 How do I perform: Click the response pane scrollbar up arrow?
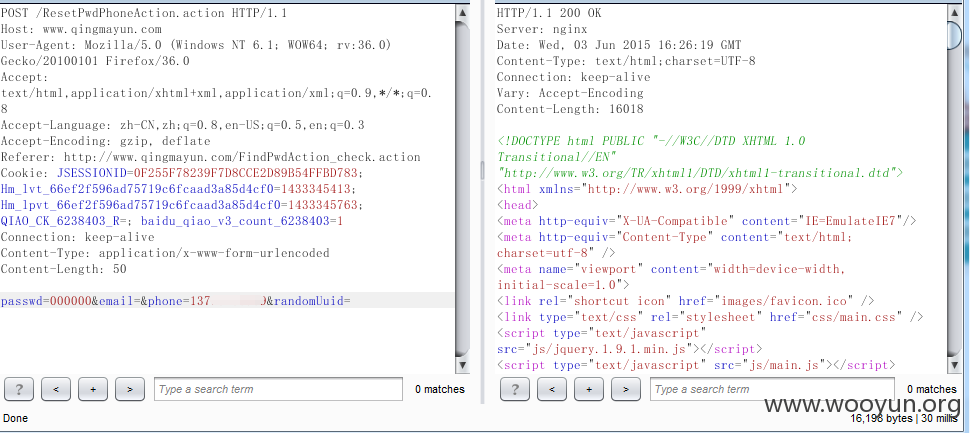[955, 12]
